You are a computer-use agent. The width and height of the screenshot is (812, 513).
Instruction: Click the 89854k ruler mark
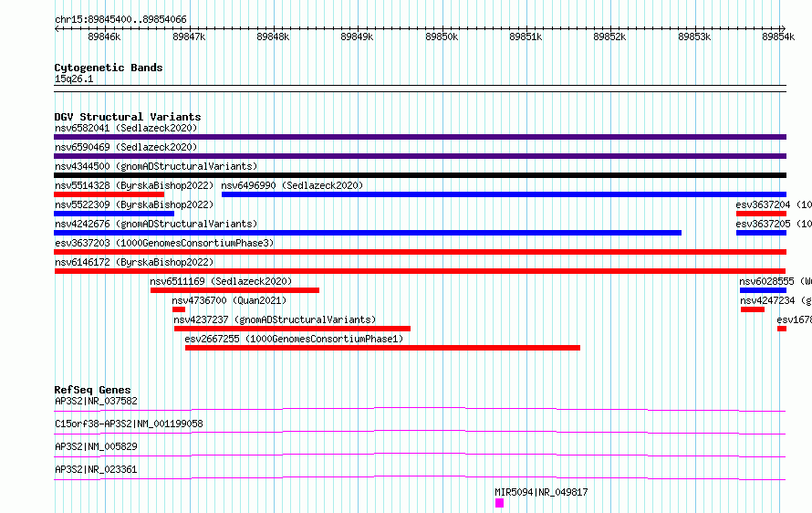coord(778,37)
